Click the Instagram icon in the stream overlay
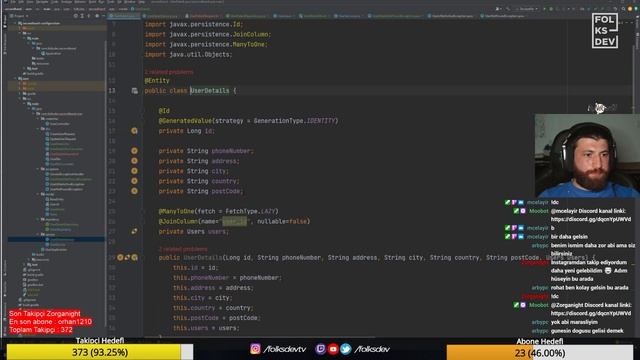 [x=255, y=349]
